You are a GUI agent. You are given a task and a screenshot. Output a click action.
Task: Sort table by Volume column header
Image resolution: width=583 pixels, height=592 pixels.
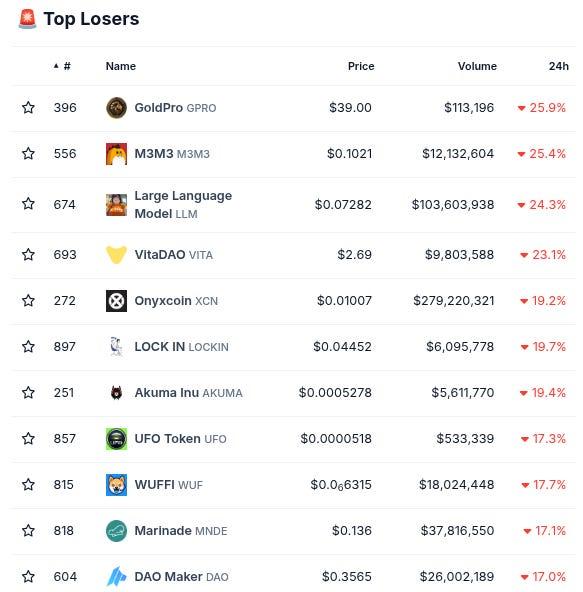(x=477, y=66)
